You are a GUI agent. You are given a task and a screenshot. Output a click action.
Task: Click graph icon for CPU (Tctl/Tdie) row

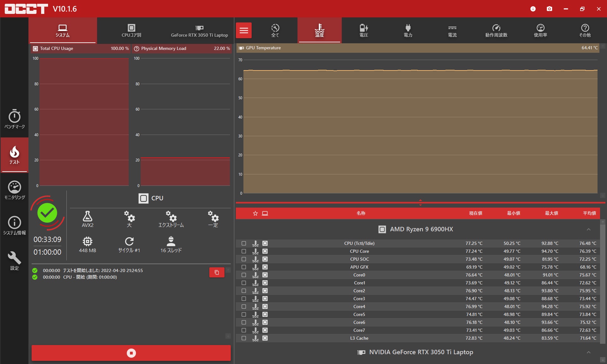coord(255,243)
